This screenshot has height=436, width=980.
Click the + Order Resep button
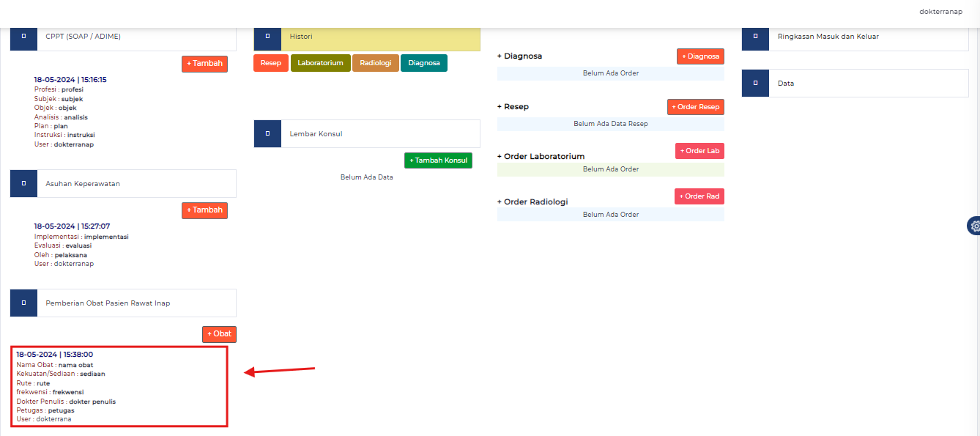coord(695,107)
